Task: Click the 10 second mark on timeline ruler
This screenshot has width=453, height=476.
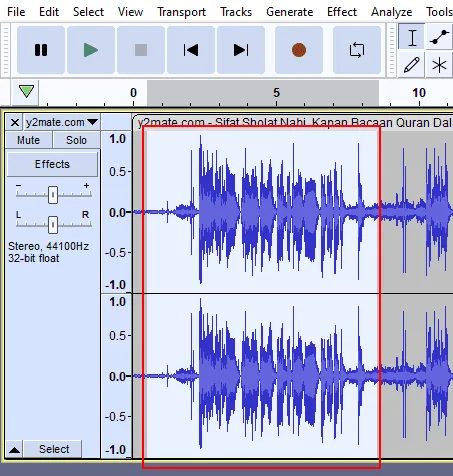Action: pyautogui.click(x=419, y=93)
